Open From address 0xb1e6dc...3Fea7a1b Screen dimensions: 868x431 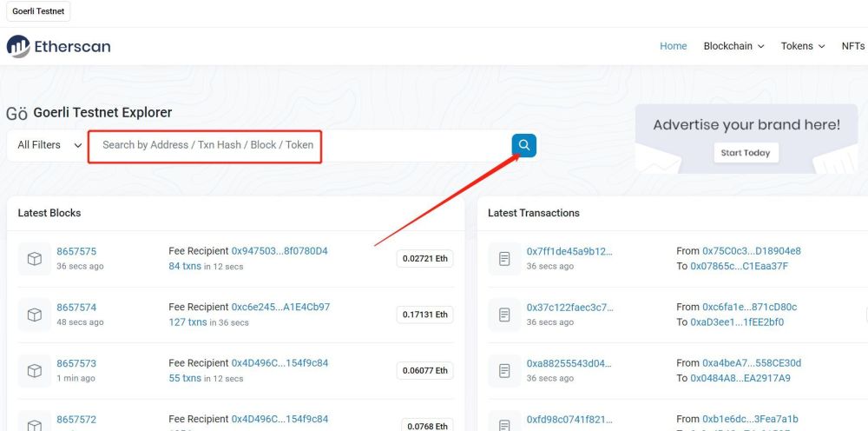pyautogui.click(x=751, y=420)
